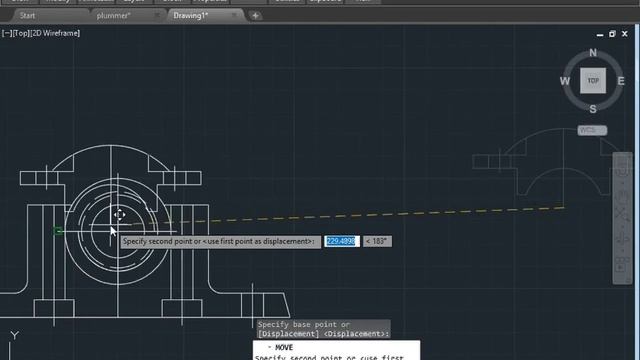Open the [Top] view controls menu
640x360 pixels.
pyautogui.click(x=21, y=33)
